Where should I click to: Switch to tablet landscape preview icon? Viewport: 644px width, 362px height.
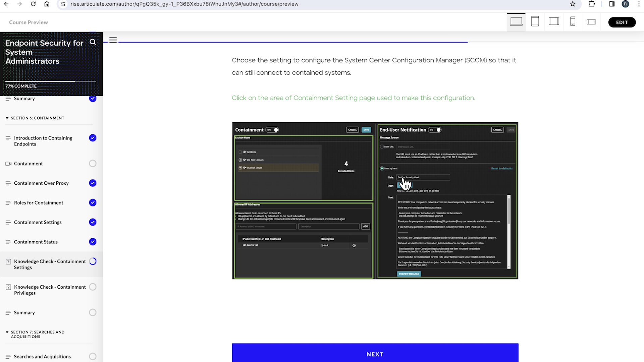tap(554, 22)
